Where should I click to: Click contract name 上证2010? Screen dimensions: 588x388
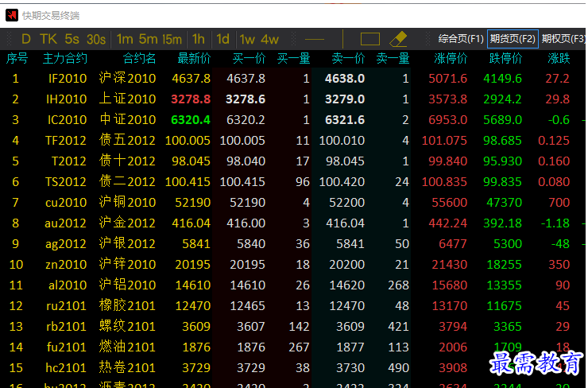pyautogui.click(x=127, y=99)
